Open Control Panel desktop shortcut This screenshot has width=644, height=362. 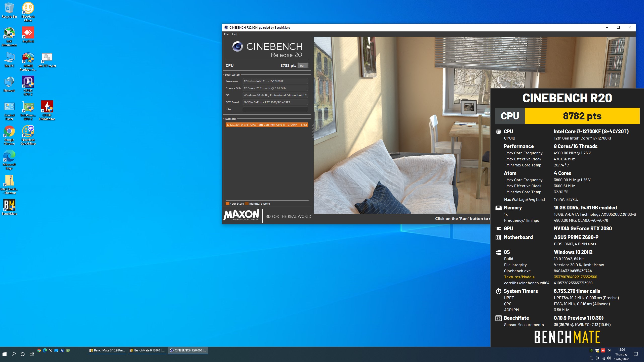click(x=9, y=111)
